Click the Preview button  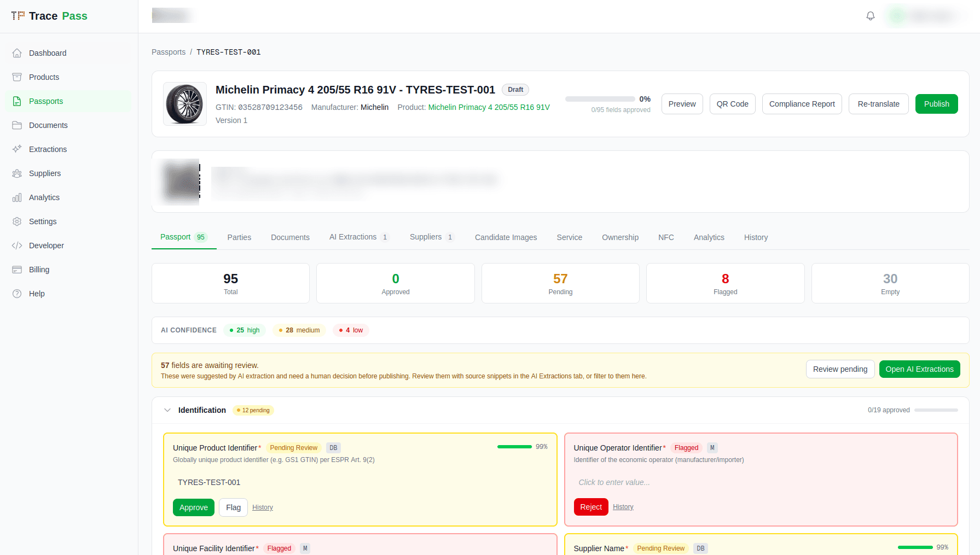pos(682,104)
